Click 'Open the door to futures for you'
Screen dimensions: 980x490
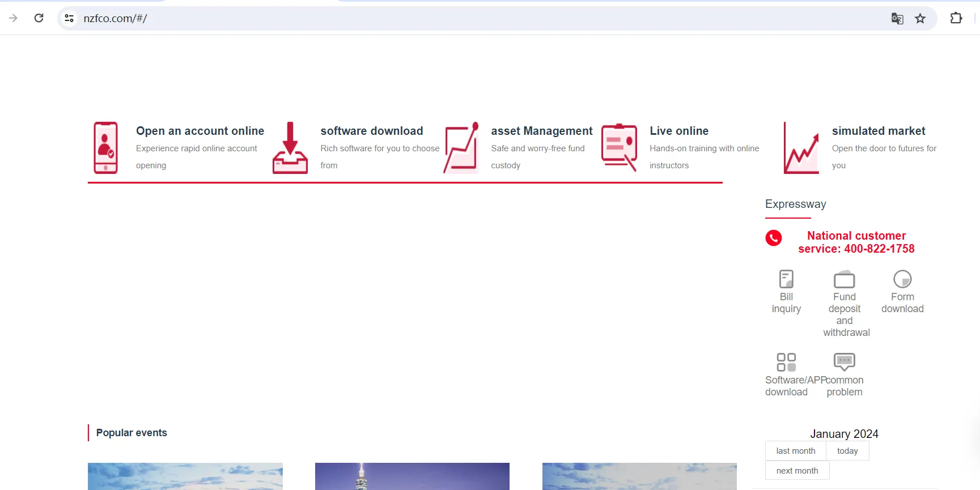click(x=884, y=157)
